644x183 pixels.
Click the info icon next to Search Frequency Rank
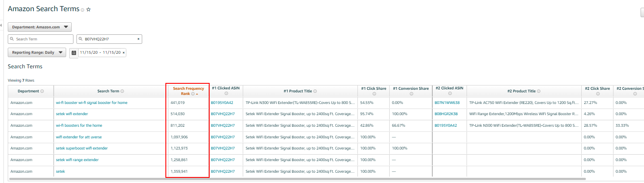pos(193,94)
